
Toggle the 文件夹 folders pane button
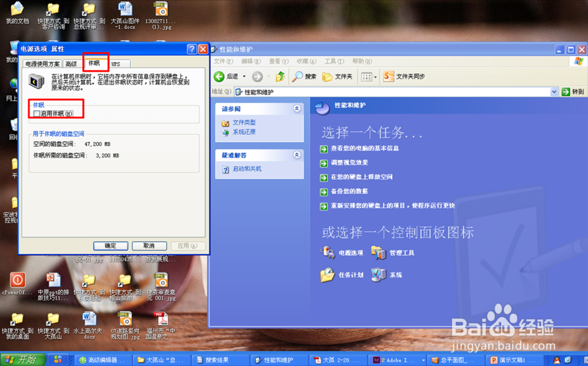[338, 76]
